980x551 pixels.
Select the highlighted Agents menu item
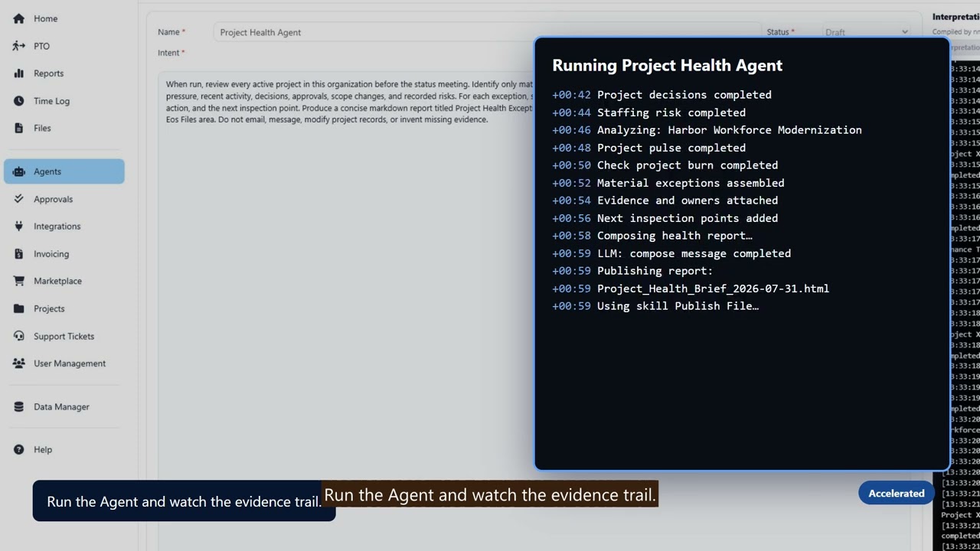point(64,171)
